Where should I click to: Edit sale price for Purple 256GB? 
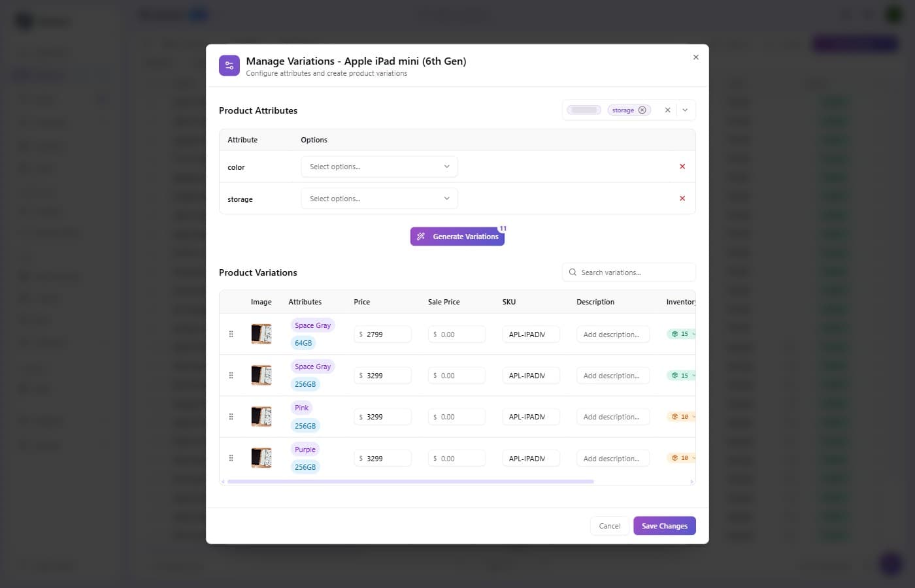(457, 459)
